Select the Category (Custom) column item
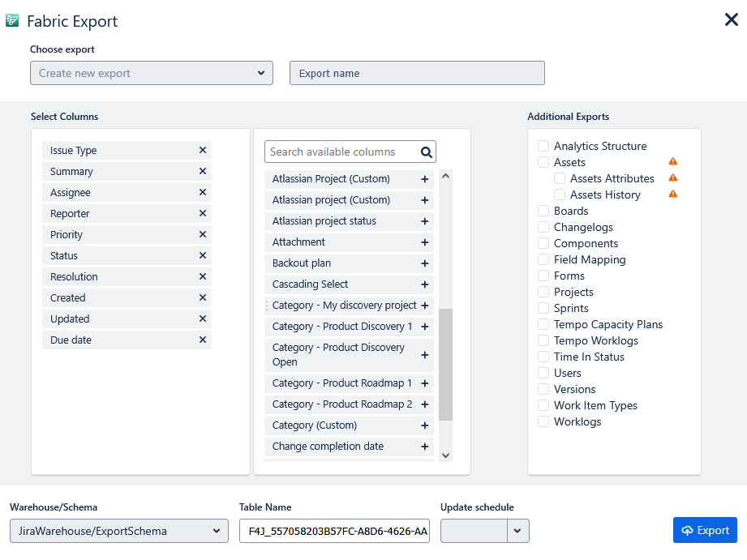The height and width of the screenshot is (560, 747). point(341,425)
